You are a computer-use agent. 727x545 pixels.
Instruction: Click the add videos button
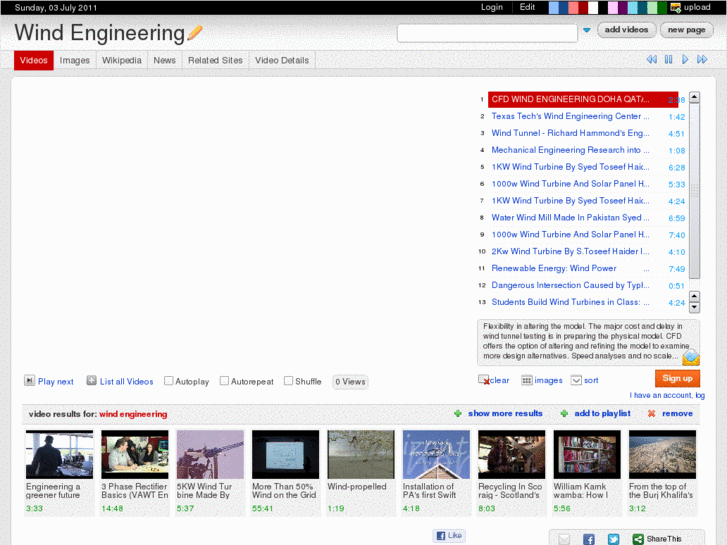tap(626, 30)
